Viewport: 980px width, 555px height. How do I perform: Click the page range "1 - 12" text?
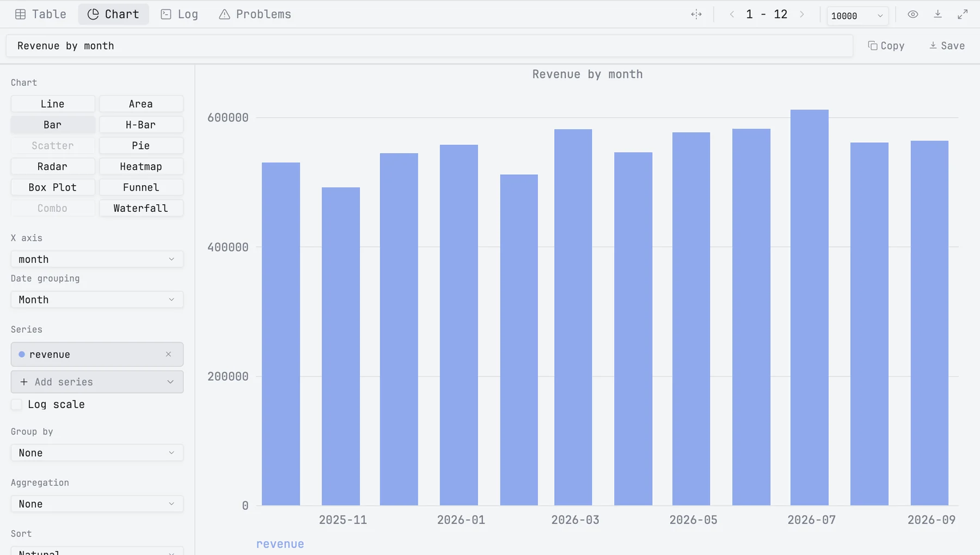coord(767,14)
